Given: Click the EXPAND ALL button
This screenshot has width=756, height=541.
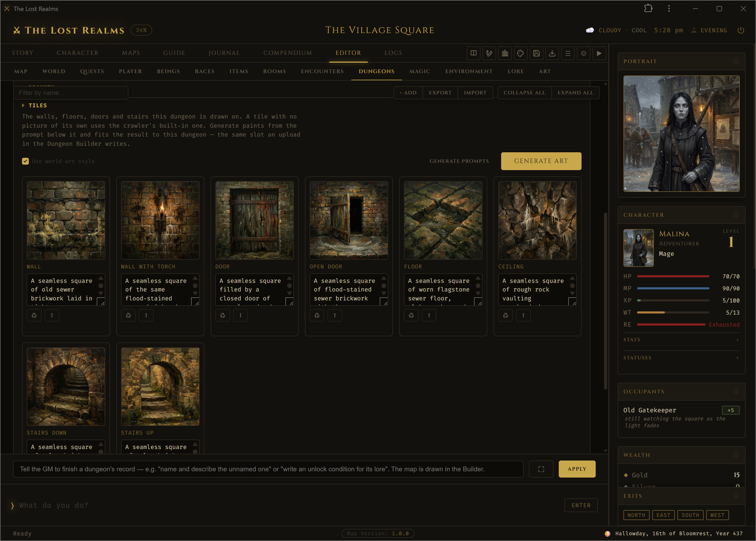Looking at the screenshot, I should (x=575, y=93).
